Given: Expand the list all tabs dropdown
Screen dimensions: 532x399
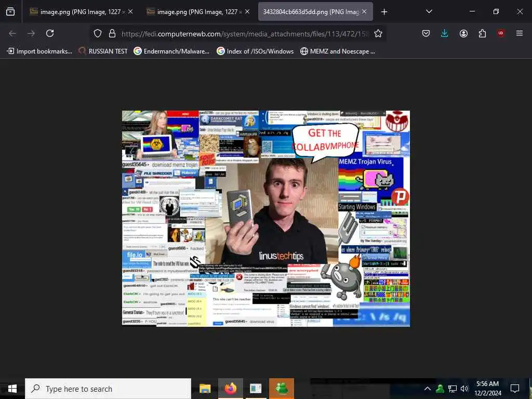Looking at the screenshot, I should (x=429, y=11).
